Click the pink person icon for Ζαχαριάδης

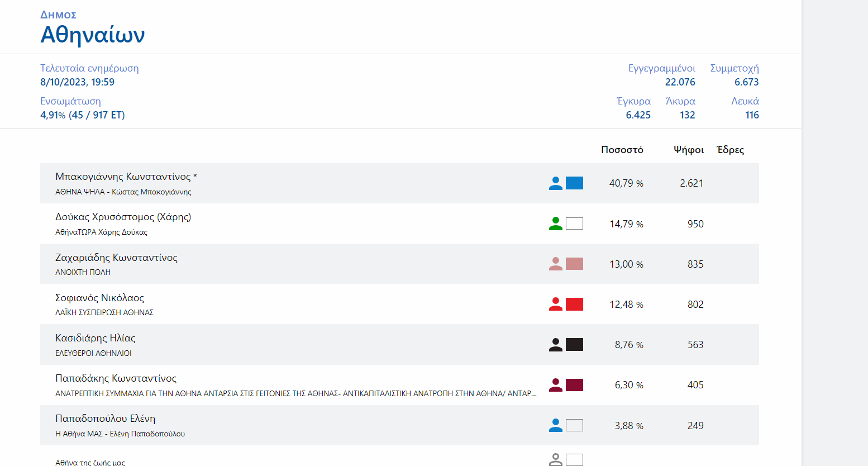click(555, 264)
